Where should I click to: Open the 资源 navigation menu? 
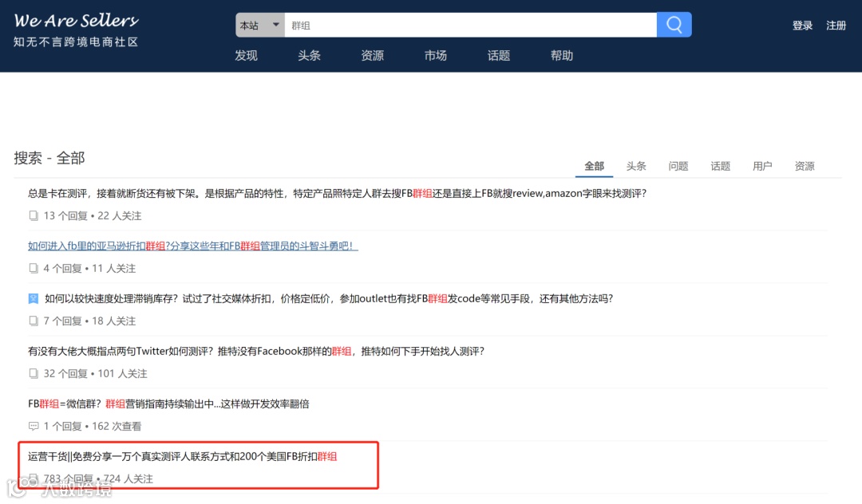(x=372, y=56)
